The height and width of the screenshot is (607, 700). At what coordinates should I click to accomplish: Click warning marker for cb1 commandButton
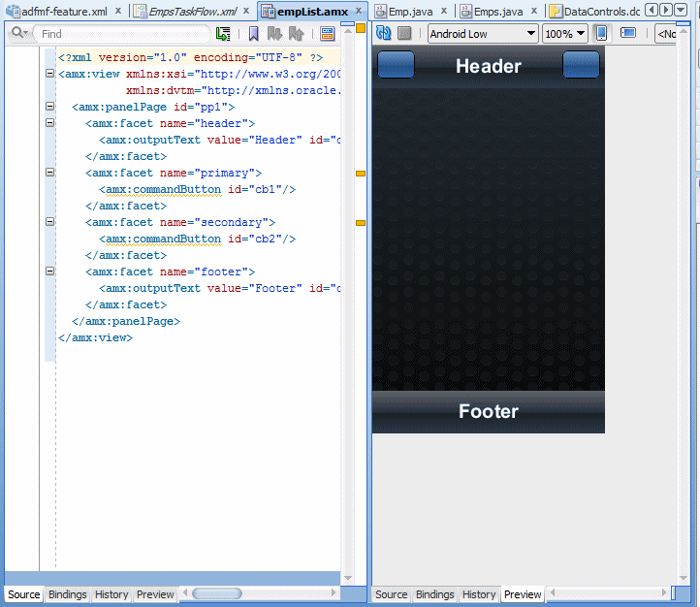[x=361, y=174]
